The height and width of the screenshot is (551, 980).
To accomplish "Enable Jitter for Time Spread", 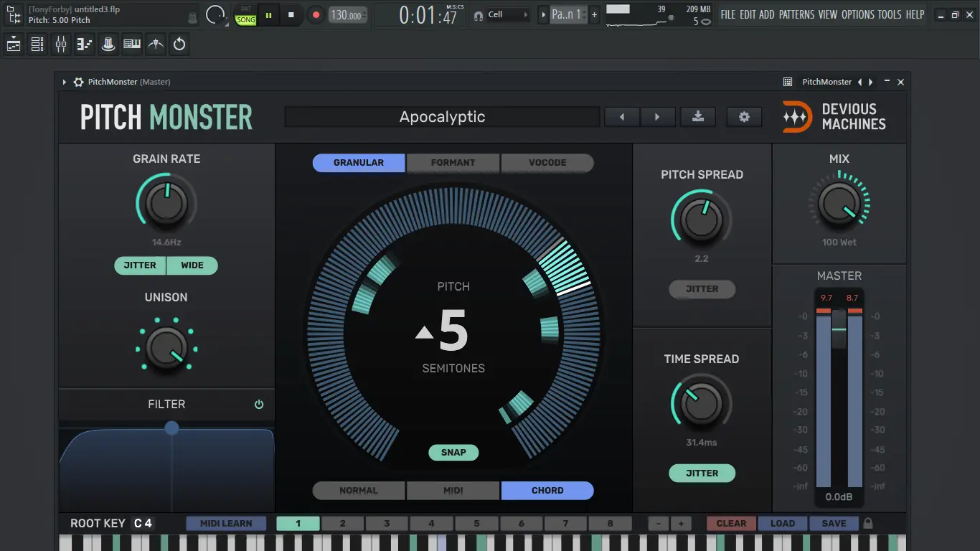I will [702, 473].
